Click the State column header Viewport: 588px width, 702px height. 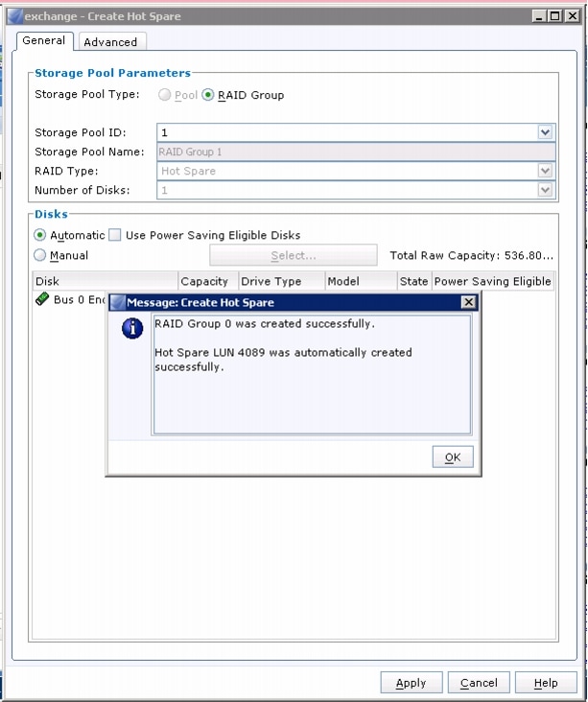pyautogui.click(x=414, y=281)
